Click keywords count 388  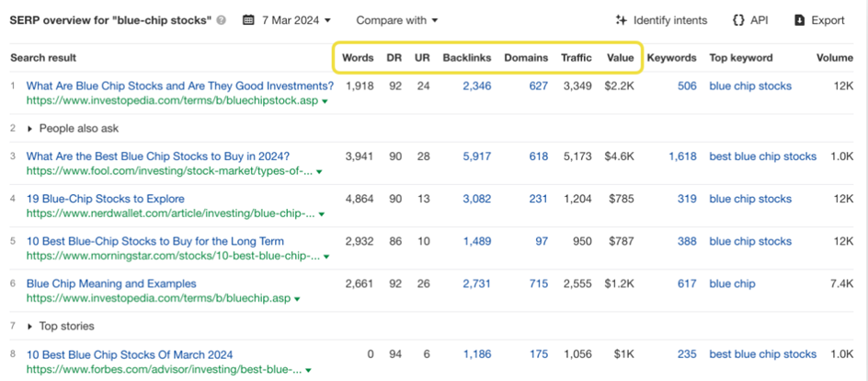[687, 241]
